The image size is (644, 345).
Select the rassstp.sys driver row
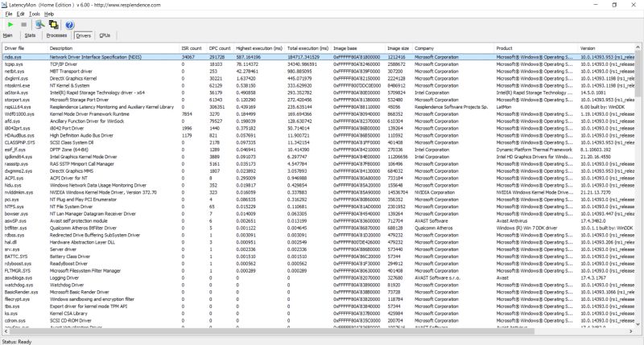[x=319, y=164]
